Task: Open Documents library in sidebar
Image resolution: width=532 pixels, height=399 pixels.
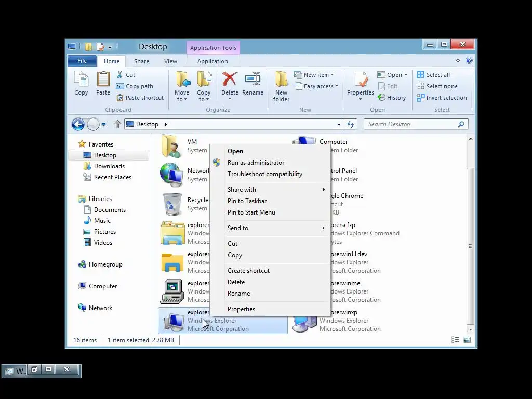Action: pos(110,210)
